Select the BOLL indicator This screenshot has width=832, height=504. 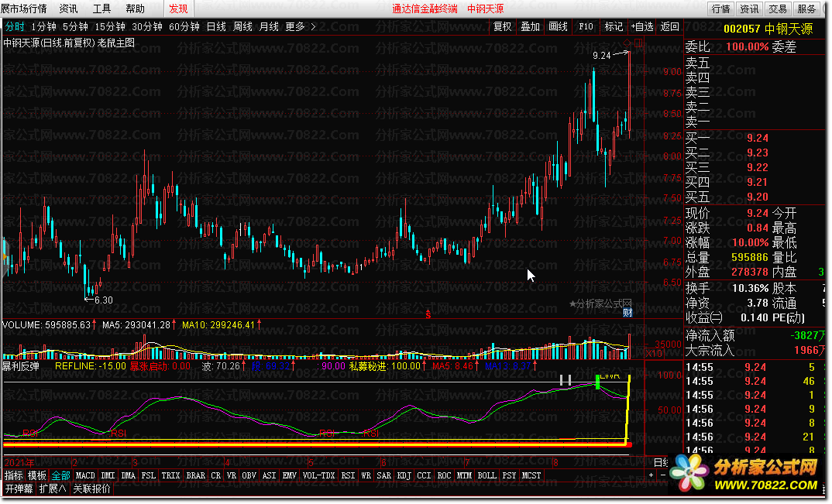tap(486, 476)
